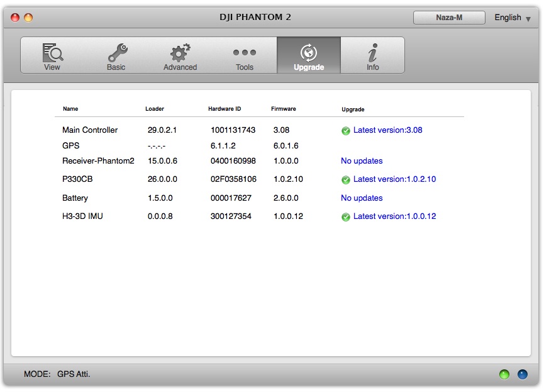The width and height of the screenshot is (544, 392).
Task: Click Battery loader value 1.5.0.0
Action: tap(160, 198)
